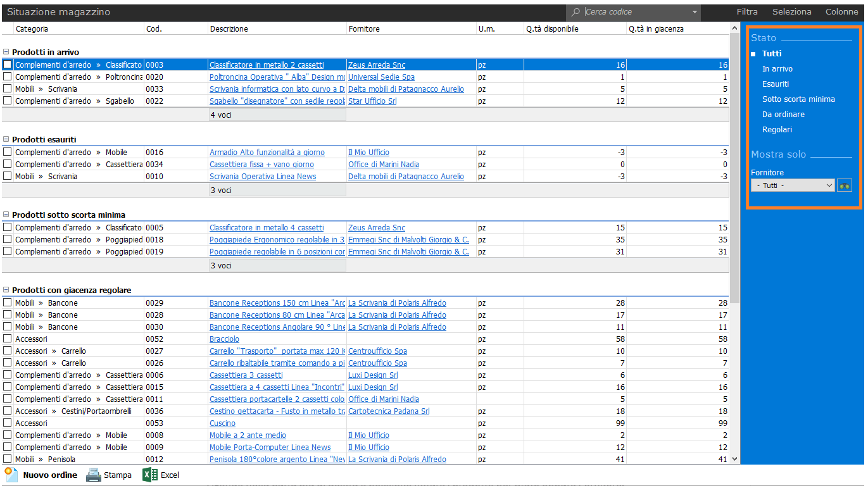Screen dimensions: 868x488
Task: Collapse the Prodotti in arrivo group
Action: (x=6, y=53)
